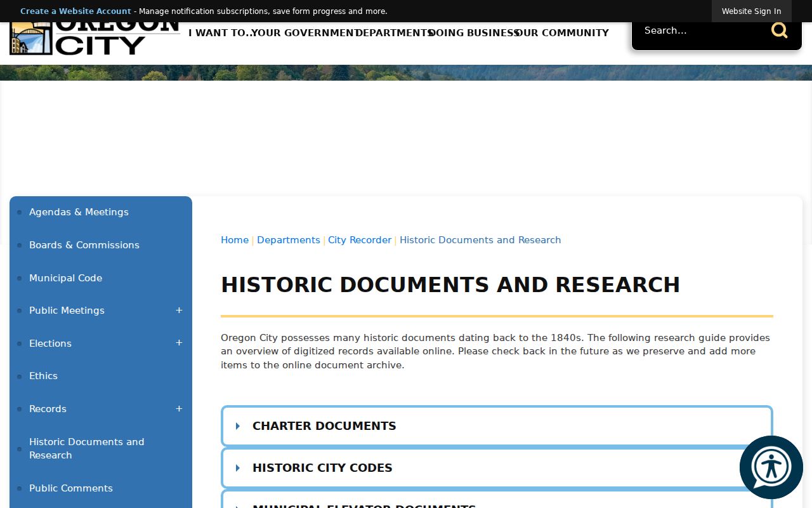Image resolution: width=812 pixels, height=508 pixels.
Task: Open Boards & Commissions sidebar link
Action: point(84,245)
